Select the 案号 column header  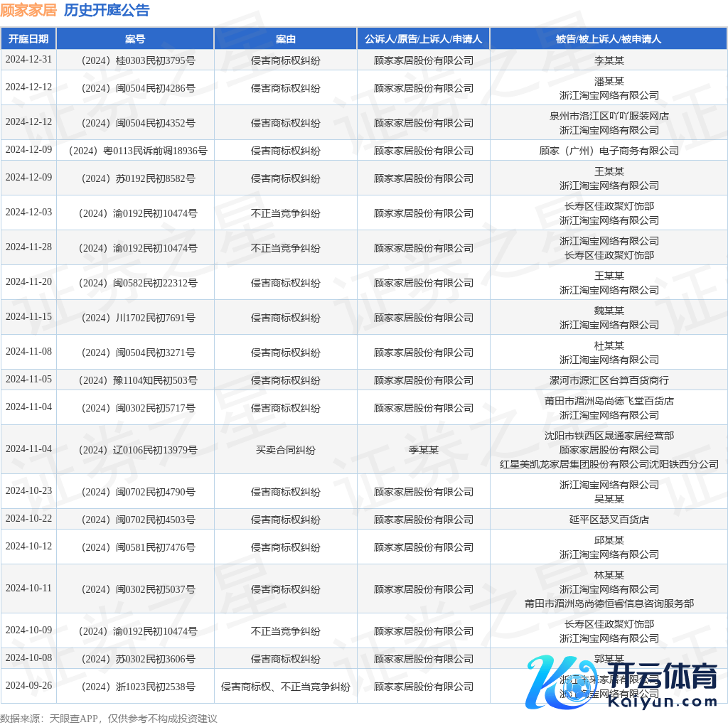[x=135, y=39]
